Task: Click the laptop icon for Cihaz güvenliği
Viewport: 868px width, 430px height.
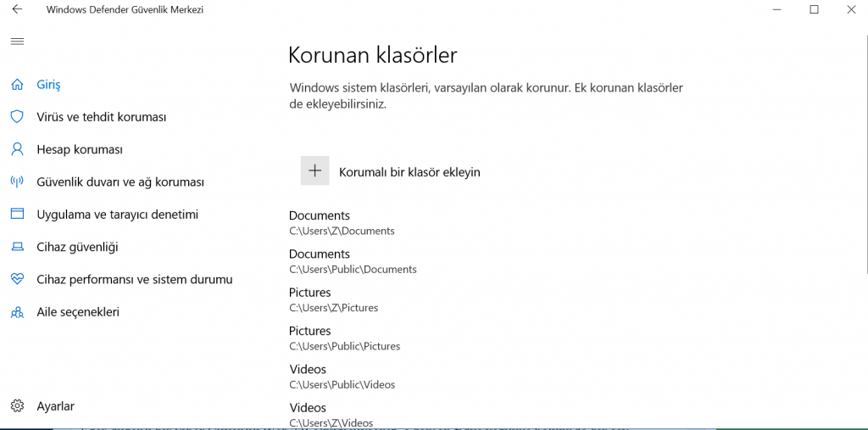Action: [x=17, y=247]
